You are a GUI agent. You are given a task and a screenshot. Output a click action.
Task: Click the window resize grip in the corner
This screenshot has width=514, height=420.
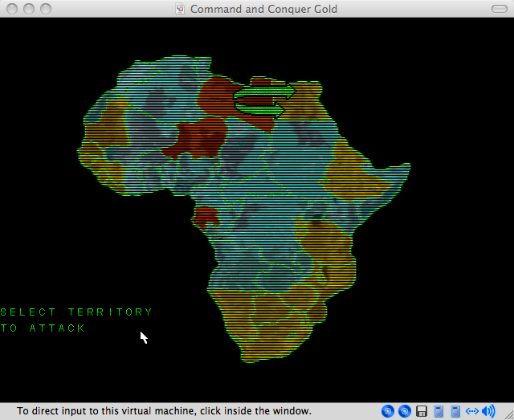(509, 415)
